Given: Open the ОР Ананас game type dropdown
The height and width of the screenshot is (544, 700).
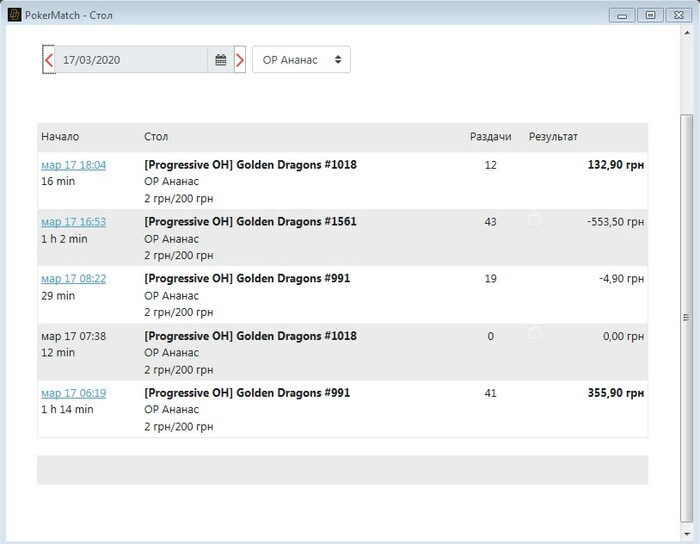Looking at the screenshot, I should (301, 60).
